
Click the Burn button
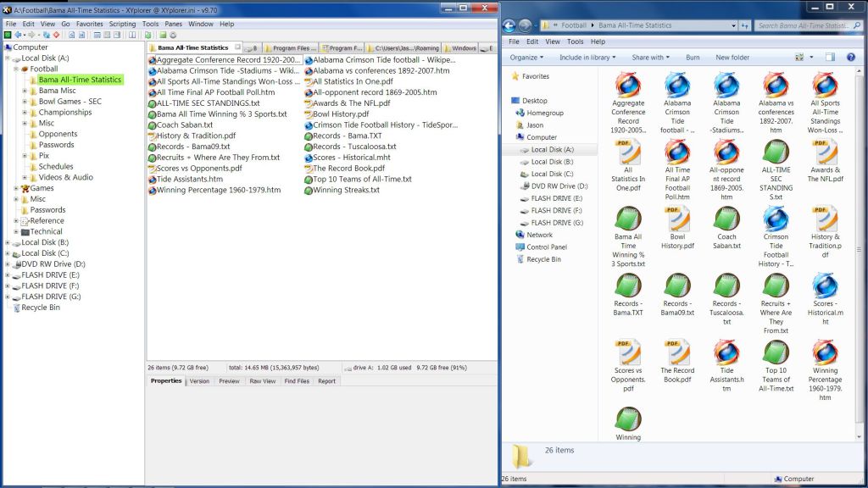click(693, 58)
